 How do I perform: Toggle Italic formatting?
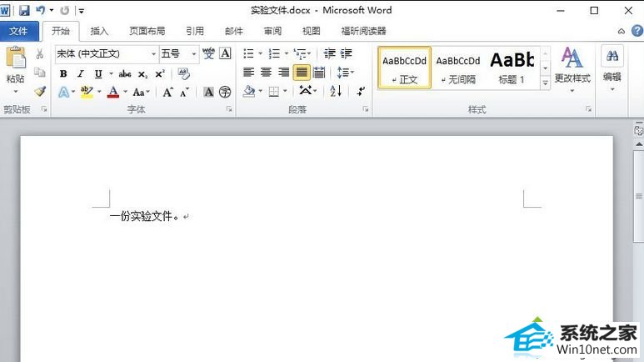click(81, 73)
